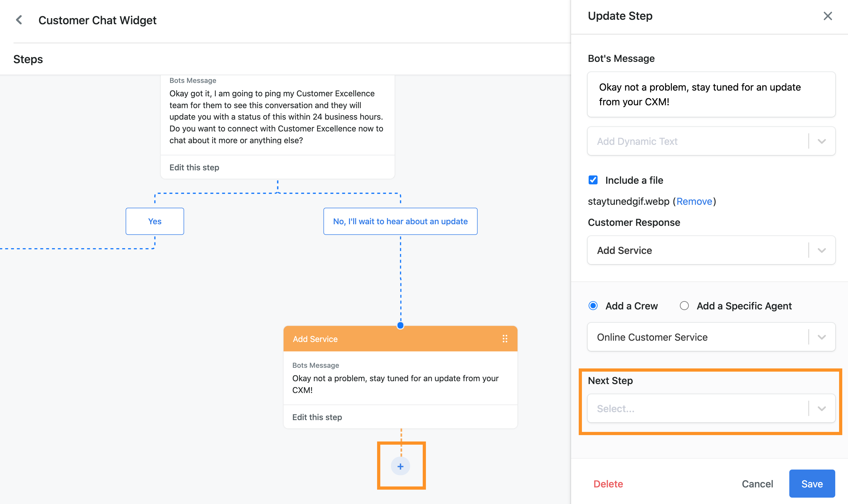Select No, I'll wait to hear branch
Viewport: 848px width, 504px height.
[x=400, y=221]
